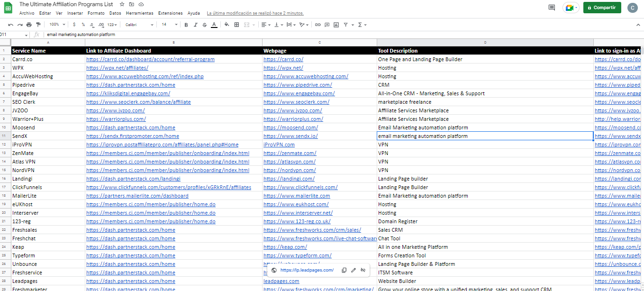Screen dimensions: 644x291
Task: Click the Redo arrow icon
Action: coord(20,25)
